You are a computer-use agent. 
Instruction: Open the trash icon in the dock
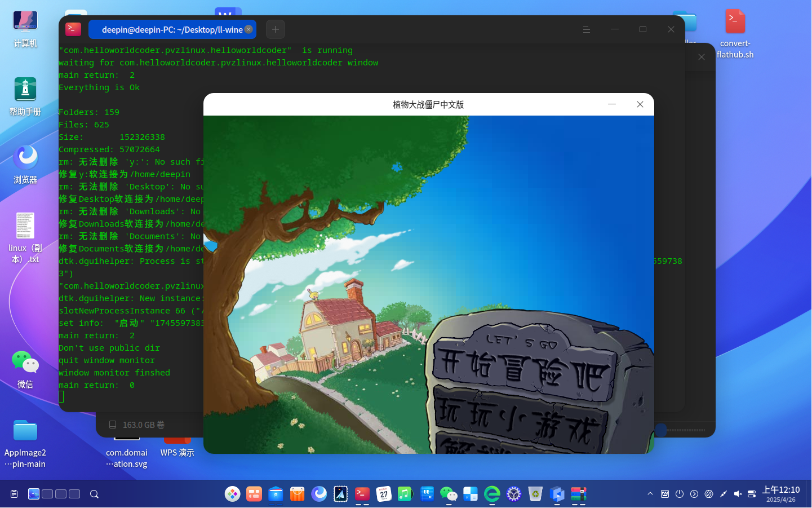tap(535, 494)
